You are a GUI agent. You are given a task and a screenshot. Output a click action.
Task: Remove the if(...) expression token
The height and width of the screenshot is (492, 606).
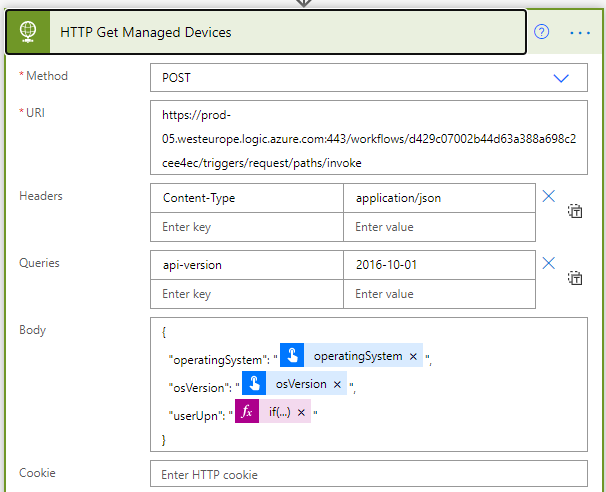(301, 412)
